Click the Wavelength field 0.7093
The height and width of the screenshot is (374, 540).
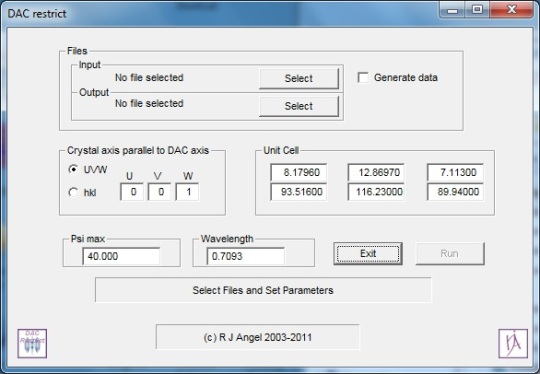pos(246,256)
